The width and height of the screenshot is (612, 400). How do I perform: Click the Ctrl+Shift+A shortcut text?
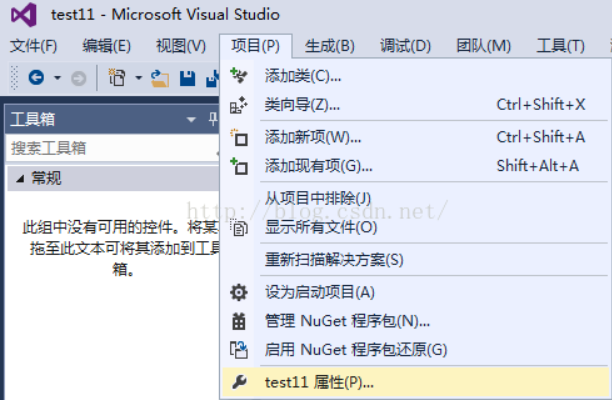(541, 137)
